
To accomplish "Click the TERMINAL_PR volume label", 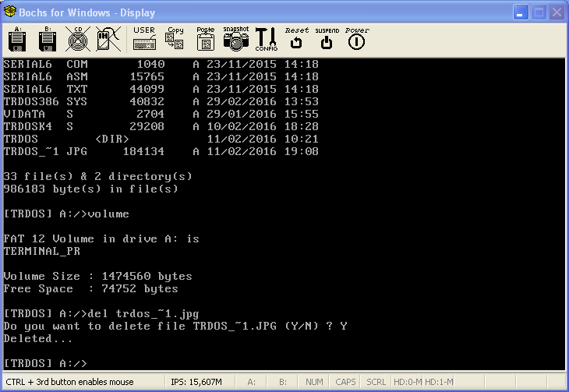I will pos(42,251).
